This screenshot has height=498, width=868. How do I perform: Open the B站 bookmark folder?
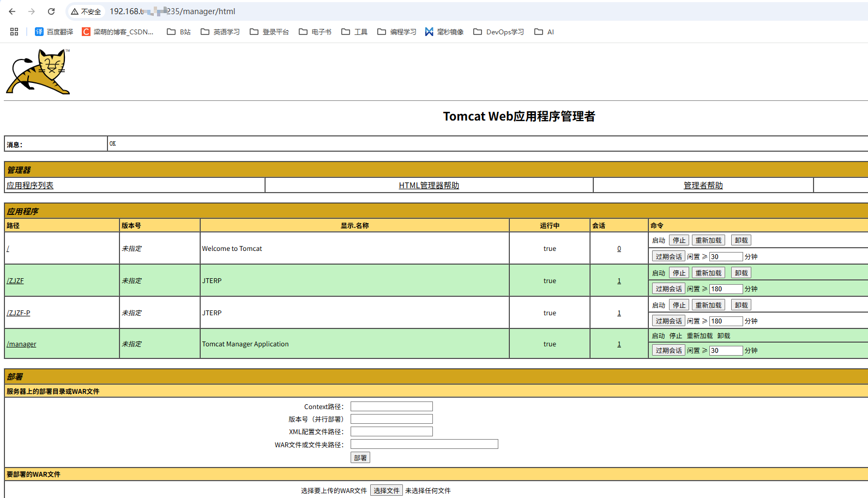coord(179,32)
